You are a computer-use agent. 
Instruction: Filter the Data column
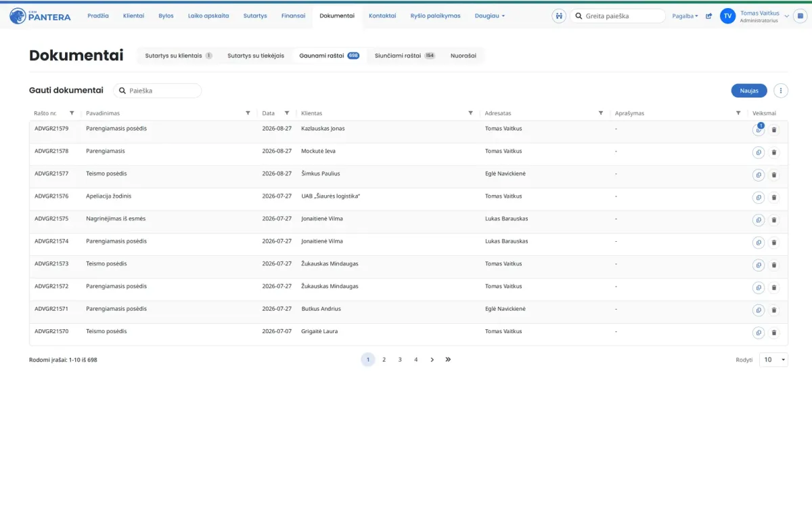pyautogui.click(x=287, y=113)
